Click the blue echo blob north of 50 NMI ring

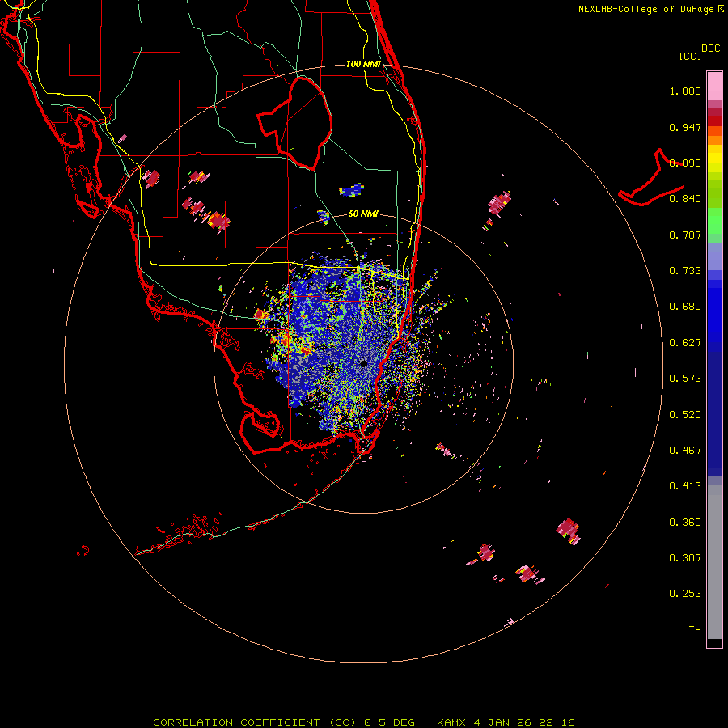pyautogui.click(x=352, y=189)
